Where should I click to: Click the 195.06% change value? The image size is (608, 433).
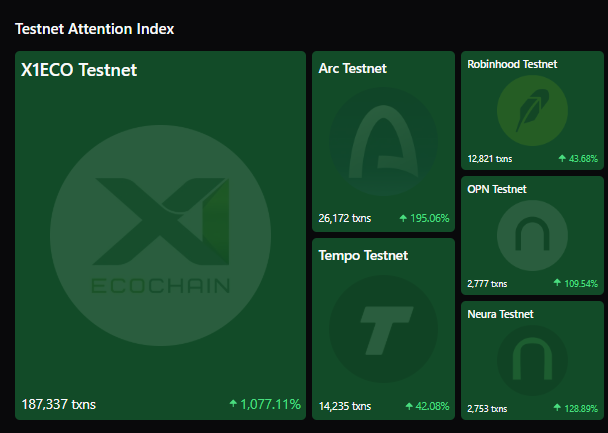(430, 218)
